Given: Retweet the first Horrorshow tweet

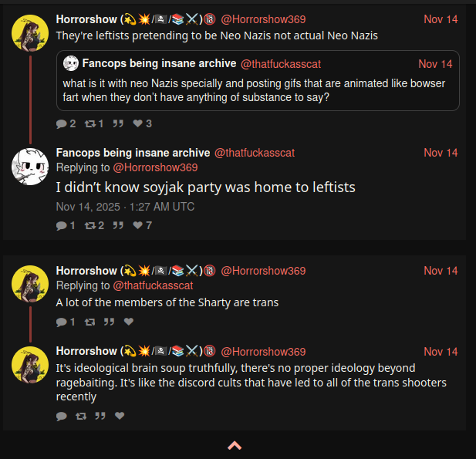Looking at the screenshot, I should 89,123.
